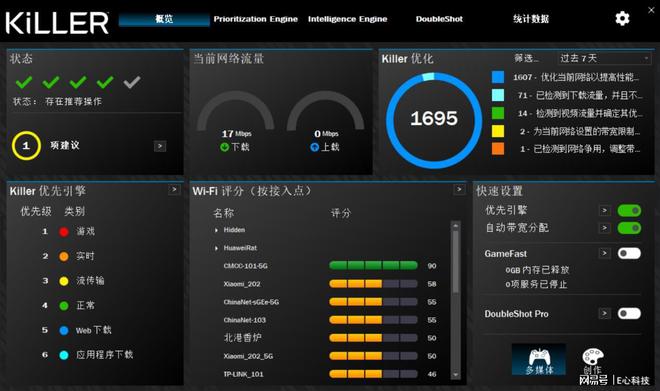Click the download speed gauge
660x391 pixels.
236,110
